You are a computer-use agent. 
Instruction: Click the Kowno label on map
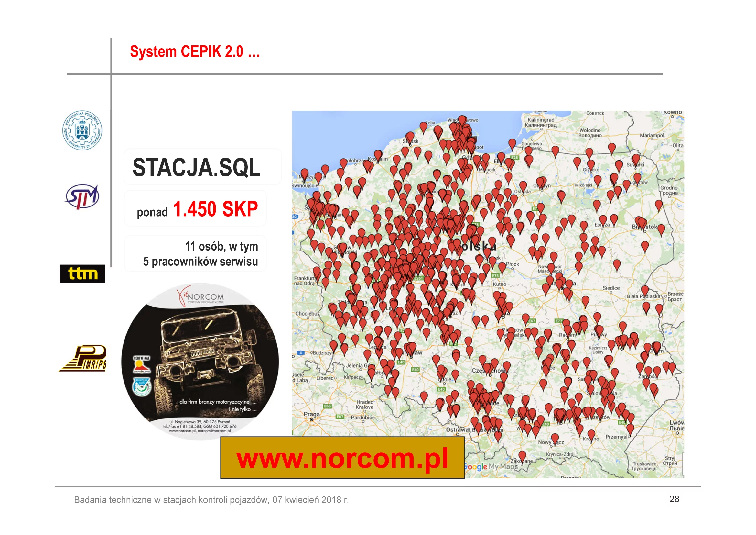[x=673, y=112]
